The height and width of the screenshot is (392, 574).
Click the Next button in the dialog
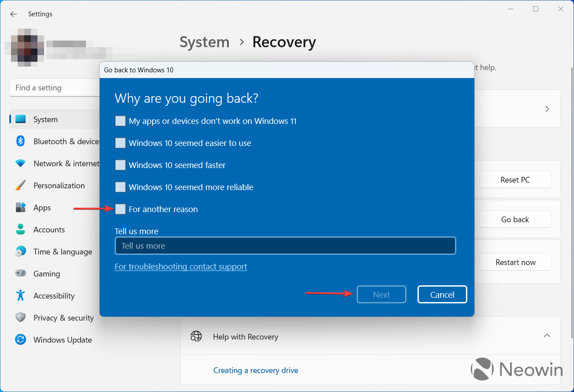pyautogui.click(x=381, y=295)
